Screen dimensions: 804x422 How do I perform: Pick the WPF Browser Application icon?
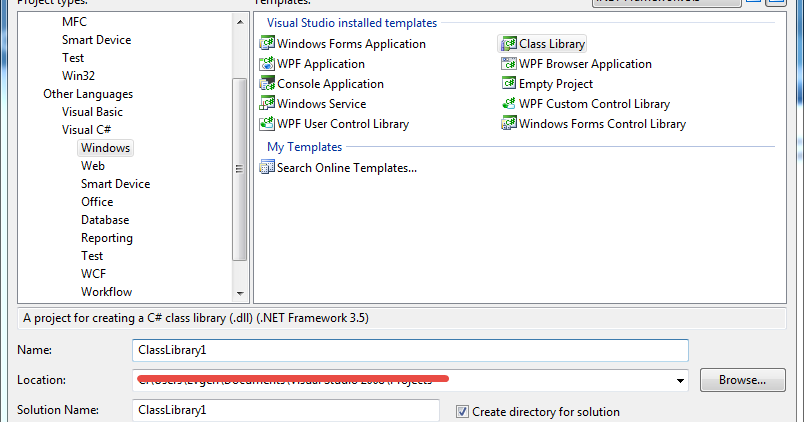[x=509, y=64]
